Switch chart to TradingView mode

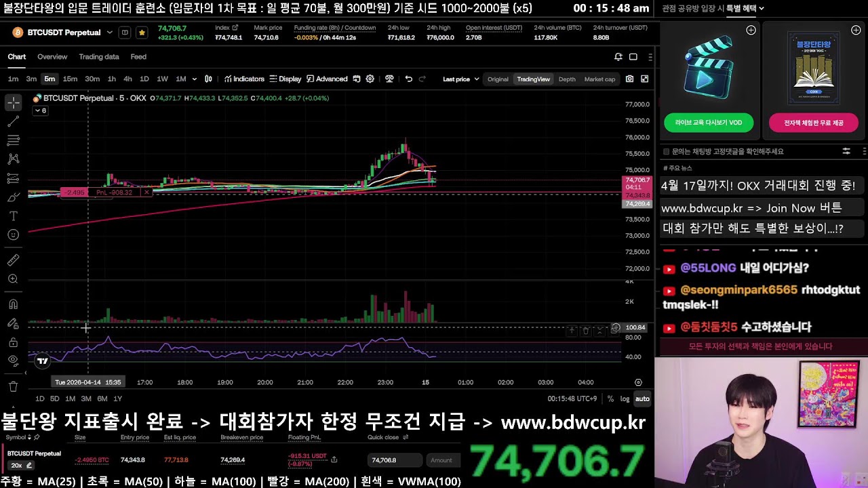pyautogui.click(x=534, y=79)
